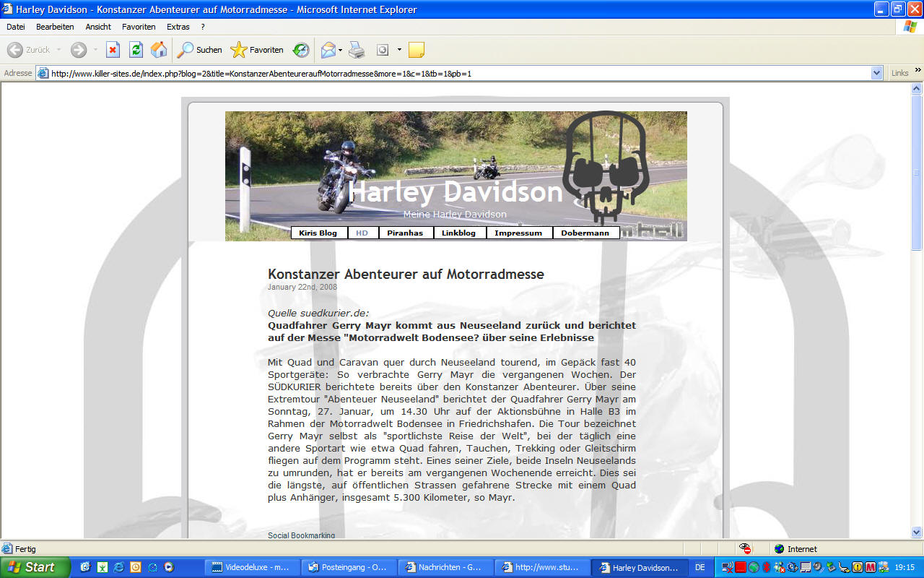Click the red square tray icon
Image resolution: width=924 pixels, height=578 pixels.
pos(741,567)
